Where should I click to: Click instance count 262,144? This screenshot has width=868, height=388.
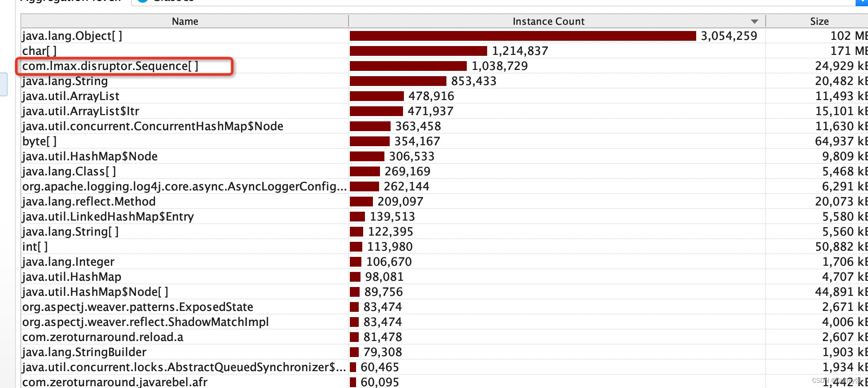[407, 186]
